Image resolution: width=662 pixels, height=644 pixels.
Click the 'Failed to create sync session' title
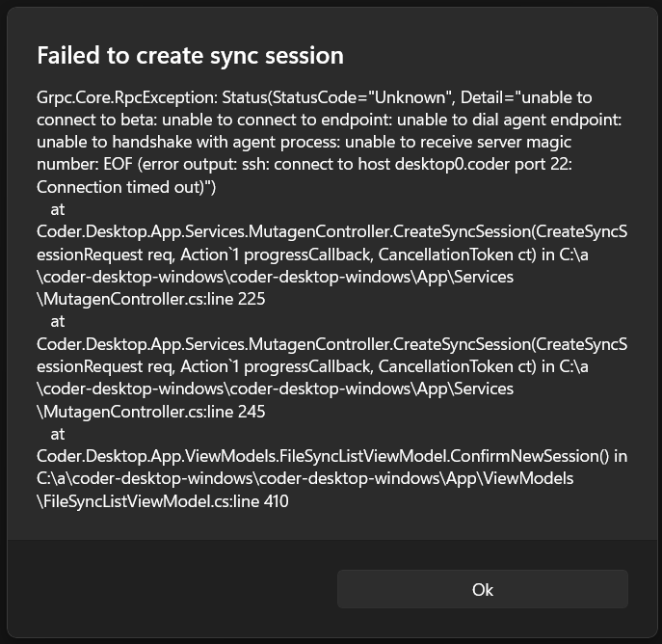pyautogui.click(x=190, y=55)
